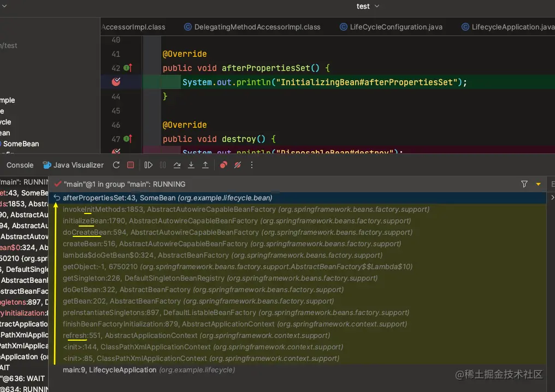Click line number 44 in the gutter
This screenshot has height=392, width=555.
click(x=116, y=97)
